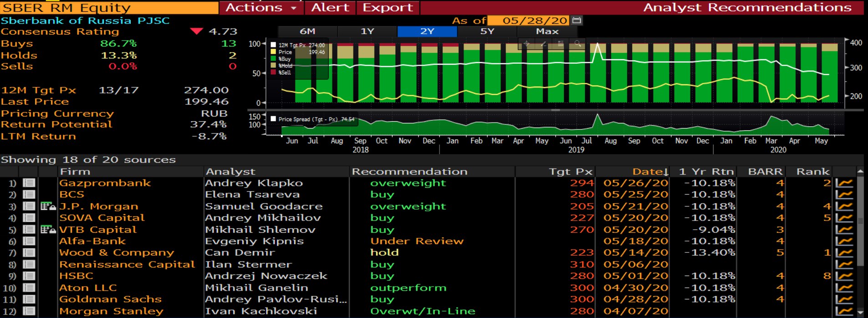Switch chart range to 1Y
This screenshot has height=318, width=868.
pyautogui.click(x=367, y=31)
